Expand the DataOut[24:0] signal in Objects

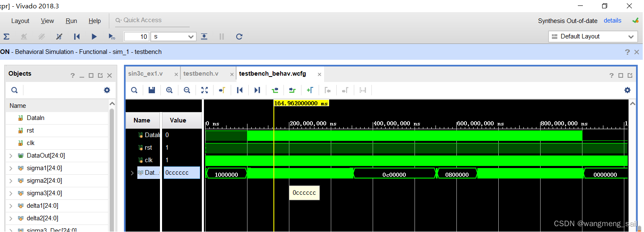pyautogui.click(x=10, y=156)
